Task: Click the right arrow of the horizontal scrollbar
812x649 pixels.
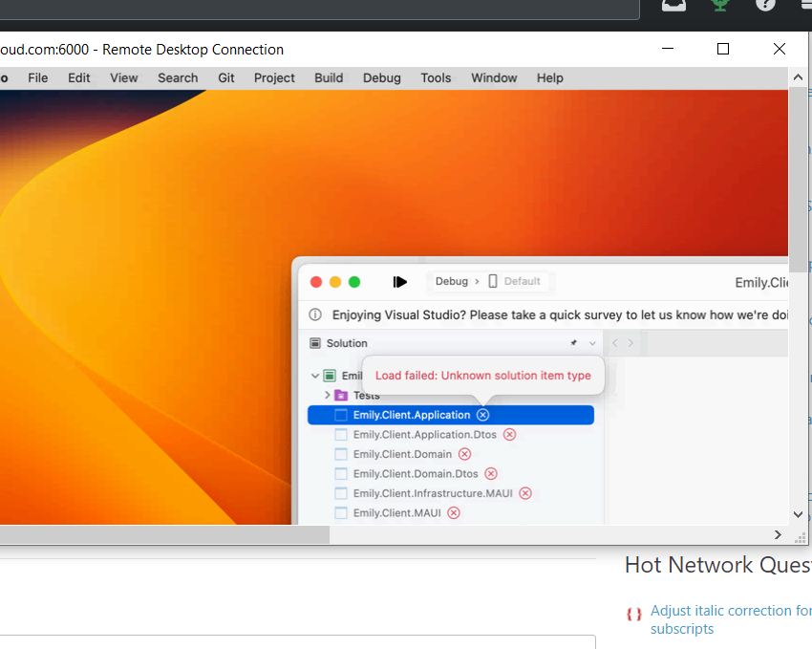Action: 778,535
